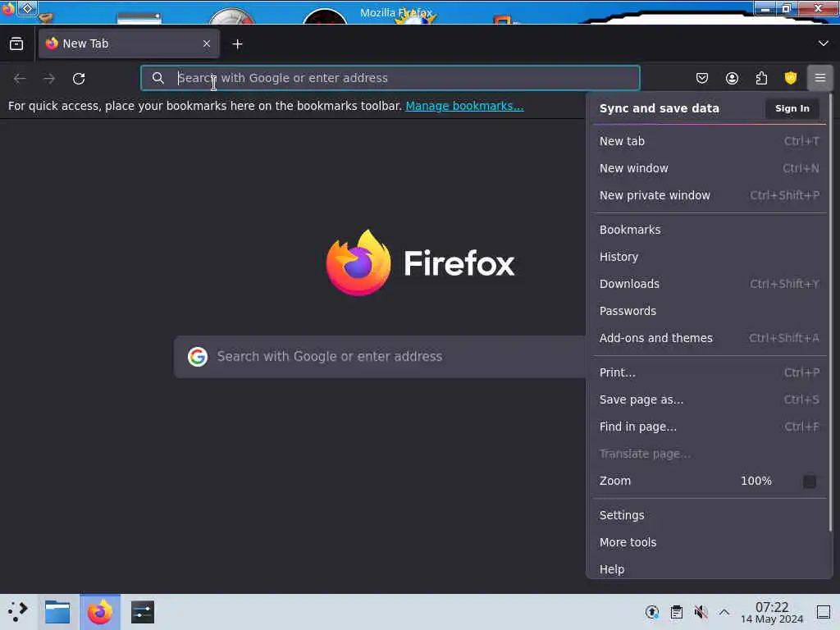The height and width of the screenshot is (630, 840).
Task: Open the application launcher in taskbar
Action: (x=18, y=612)
